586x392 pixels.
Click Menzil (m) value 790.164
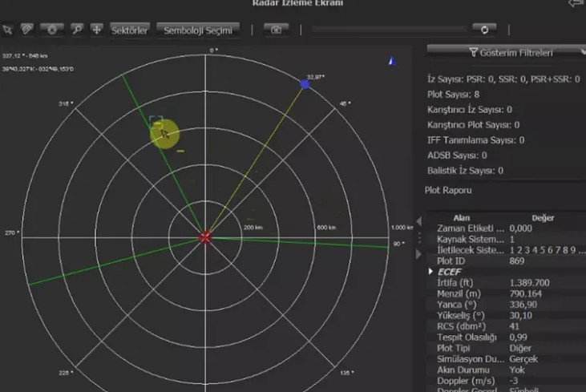[x=525, y=293]
